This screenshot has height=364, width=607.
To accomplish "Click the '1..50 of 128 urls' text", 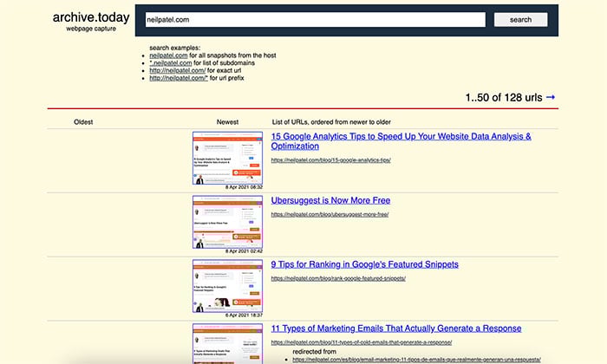I will pyautogui.click(x=504, y=97).
